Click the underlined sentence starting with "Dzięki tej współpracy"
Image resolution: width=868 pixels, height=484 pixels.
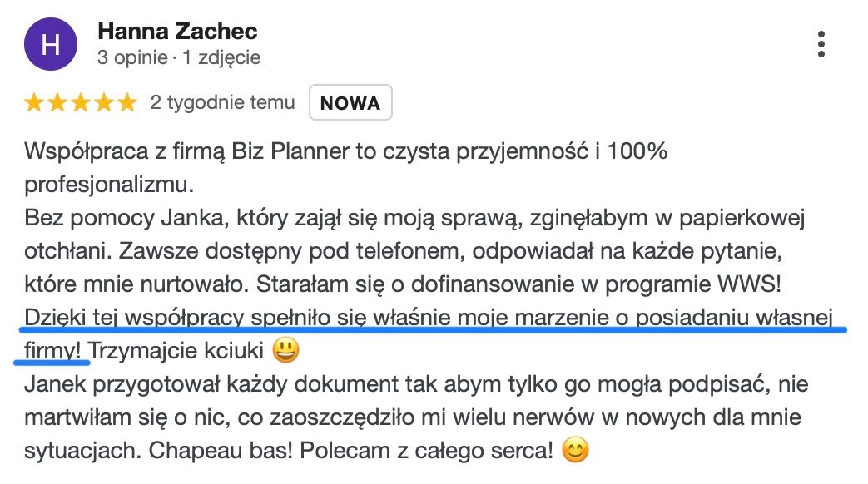[433, 319]
